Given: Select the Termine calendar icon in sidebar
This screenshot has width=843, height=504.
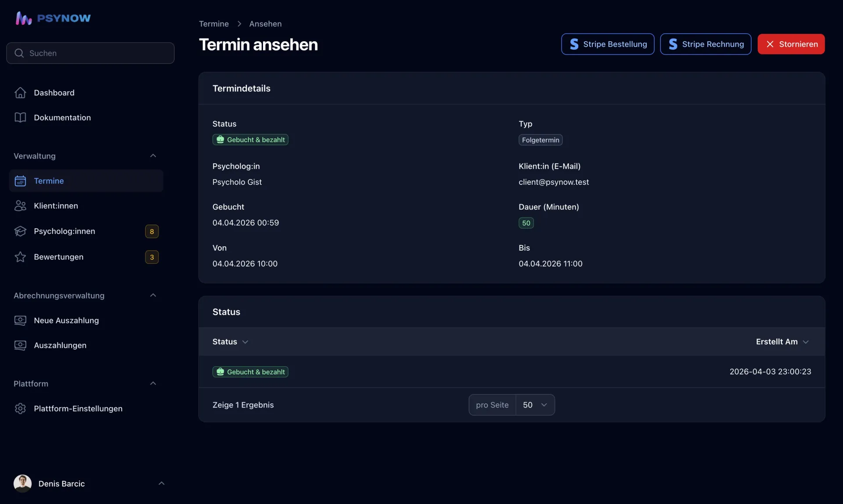Looking at the screenshot, I should click(x=20, y=180).
